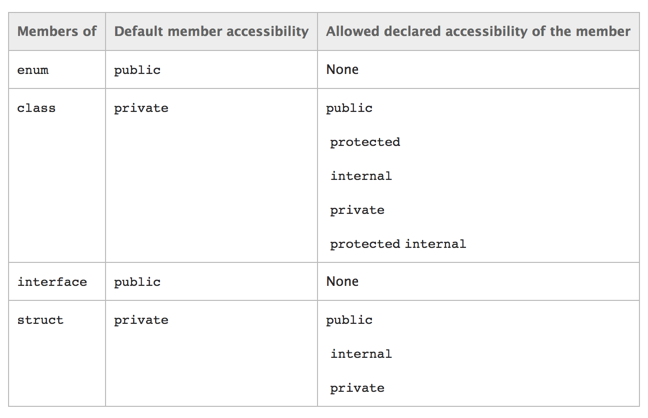The height and width of the screenshot is (418, 648).
Task: Click 'private' default accessibility in struct row
Action: pos(141,320)
